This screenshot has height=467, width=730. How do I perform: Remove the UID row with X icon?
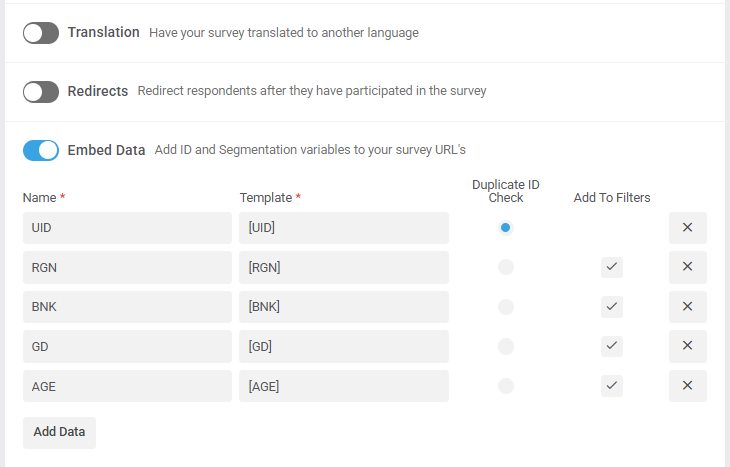point(687,228)
